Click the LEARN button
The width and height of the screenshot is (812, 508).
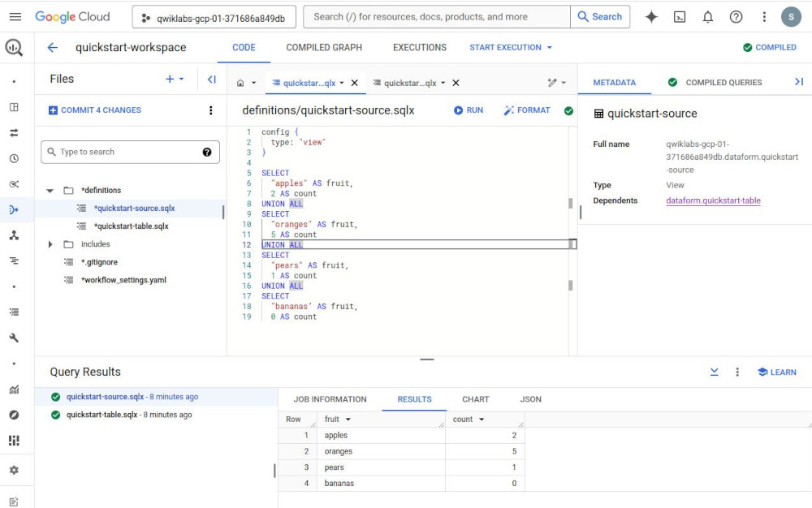[x=777, y=372]
